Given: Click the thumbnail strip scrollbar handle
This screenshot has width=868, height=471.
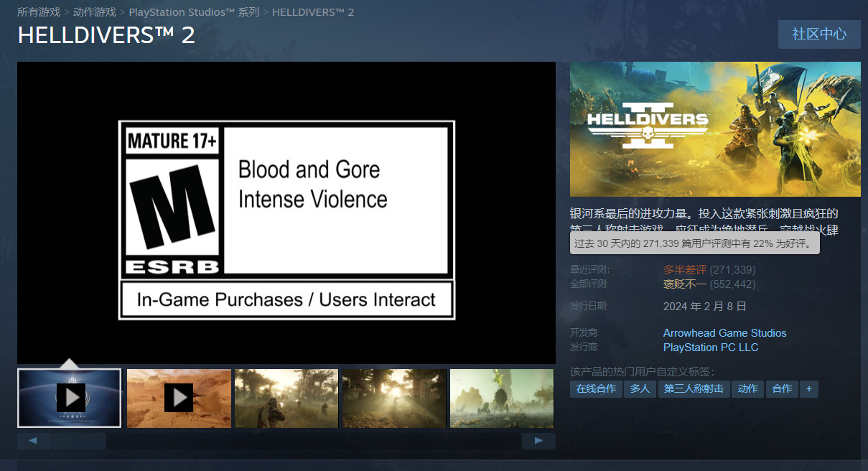Looking at the screenshot, I should point(79,440).
